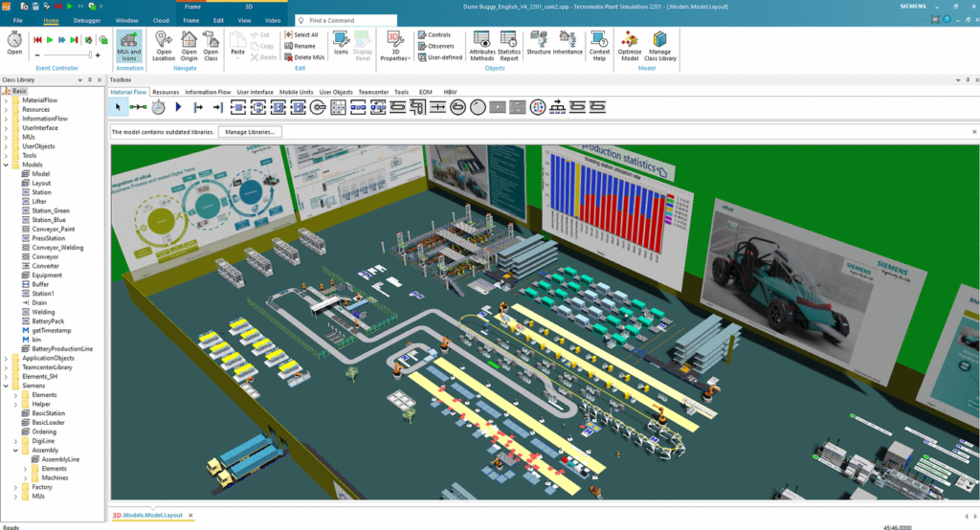Click the Observers command
The image size is (980, 530).
(x=436, y=46)
